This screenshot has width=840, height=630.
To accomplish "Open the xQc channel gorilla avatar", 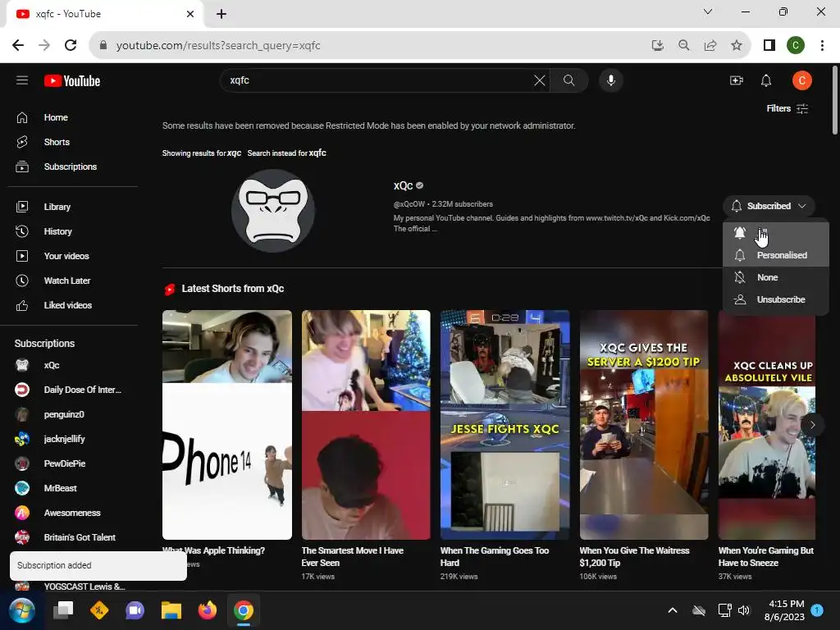I will point(273,211).
